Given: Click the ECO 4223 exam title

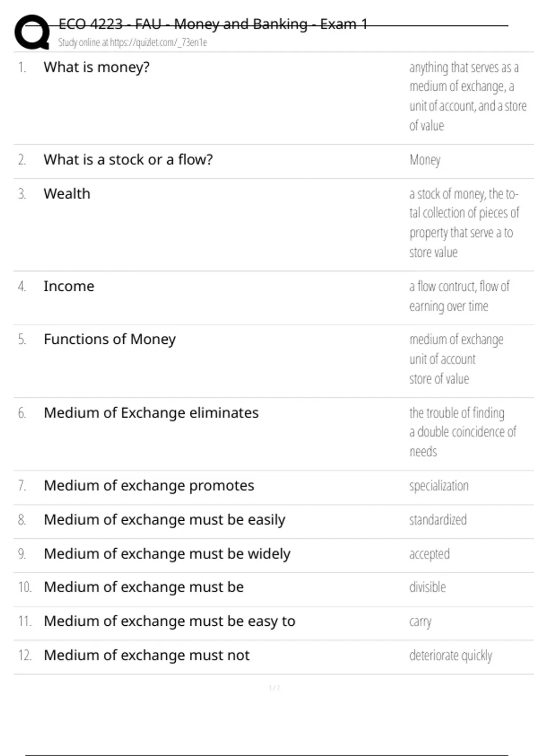Looking at the screenshot, I should pos(213,24).
